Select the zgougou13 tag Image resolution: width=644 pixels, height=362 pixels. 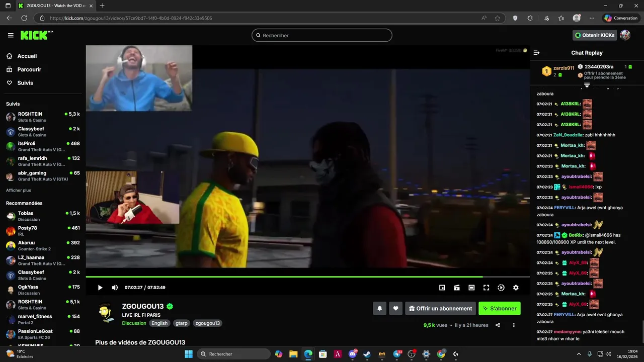coord(207,323)
